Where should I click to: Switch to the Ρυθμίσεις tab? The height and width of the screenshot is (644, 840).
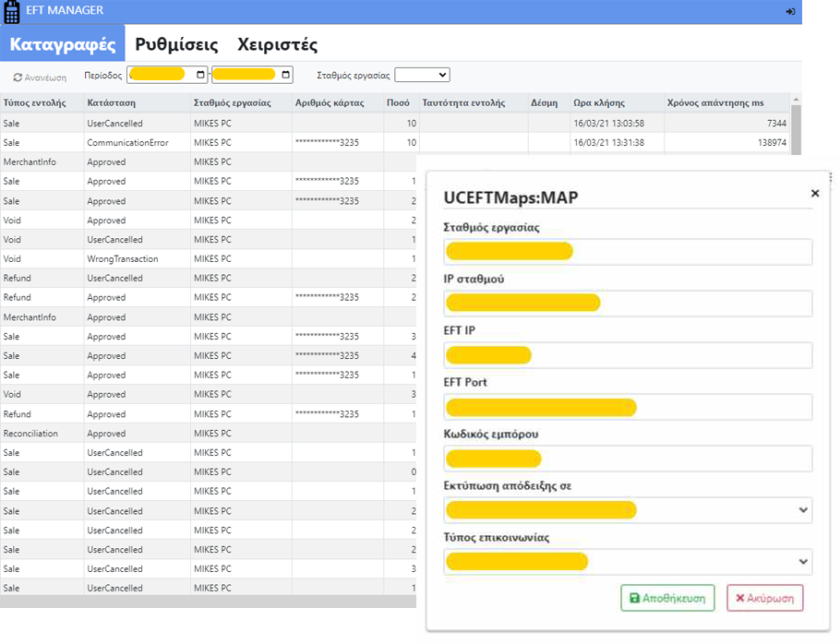coord(176,44)
